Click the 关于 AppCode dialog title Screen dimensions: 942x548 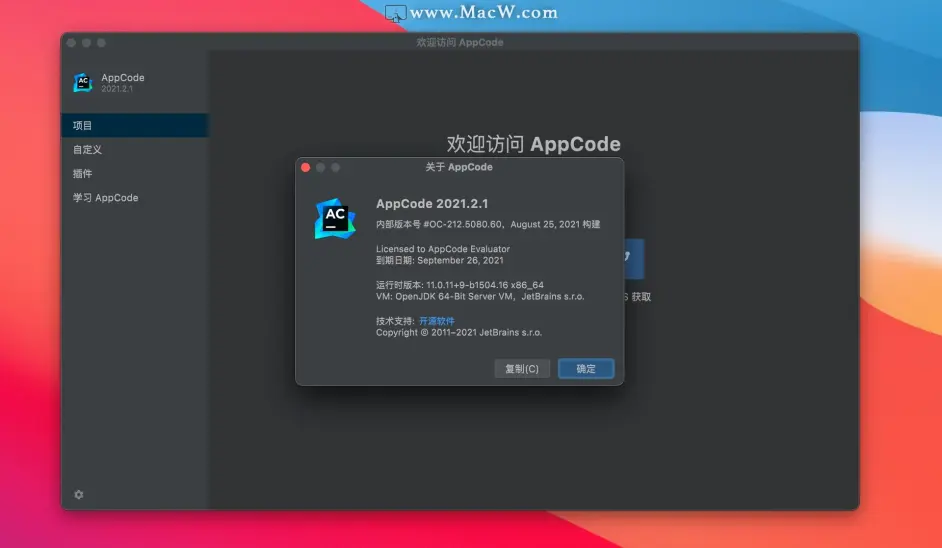[x=459, y=167]
